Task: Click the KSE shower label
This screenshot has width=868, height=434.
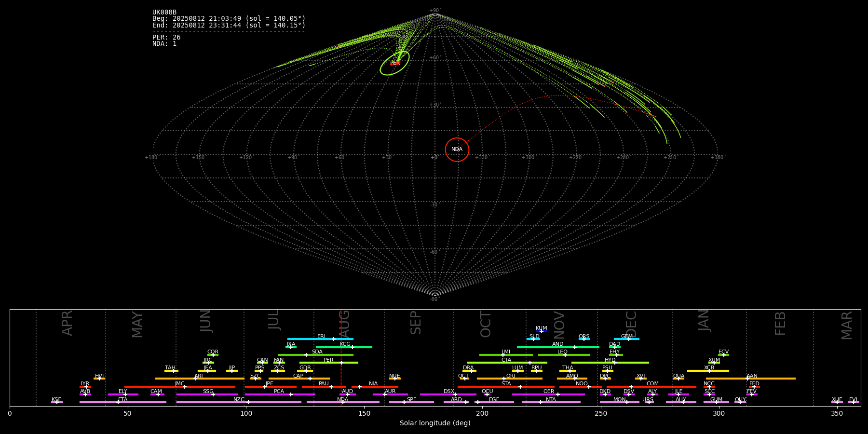Action: [x=56, y=399]
